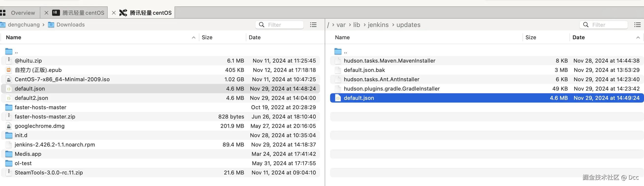Click the epub book icon
The height and width of the screenshot is (186, 644).
click(x=9, y=70)
